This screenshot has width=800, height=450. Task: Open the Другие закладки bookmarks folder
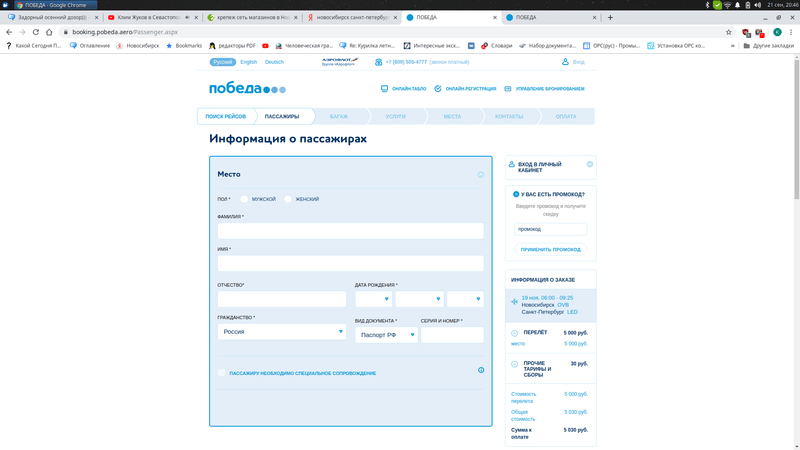click(x=768, y=45)
